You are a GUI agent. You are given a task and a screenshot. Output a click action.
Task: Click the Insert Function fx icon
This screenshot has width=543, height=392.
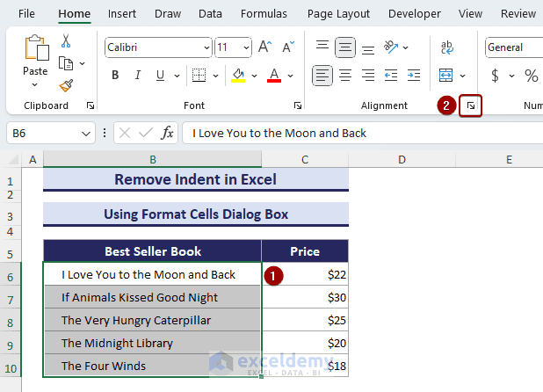pyautogui.click(x=167, y=133)
